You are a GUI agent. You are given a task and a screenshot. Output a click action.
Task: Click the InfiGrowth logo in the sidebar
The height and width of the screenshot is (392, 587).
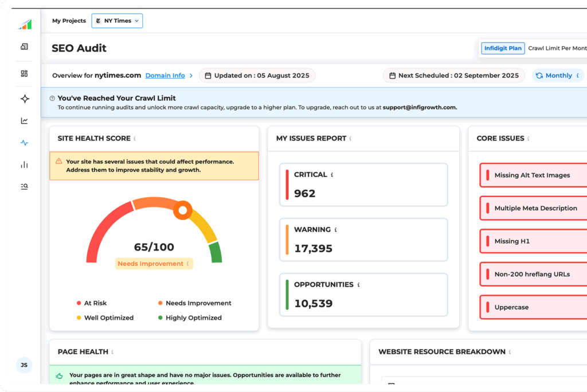[x=25, y=24]
